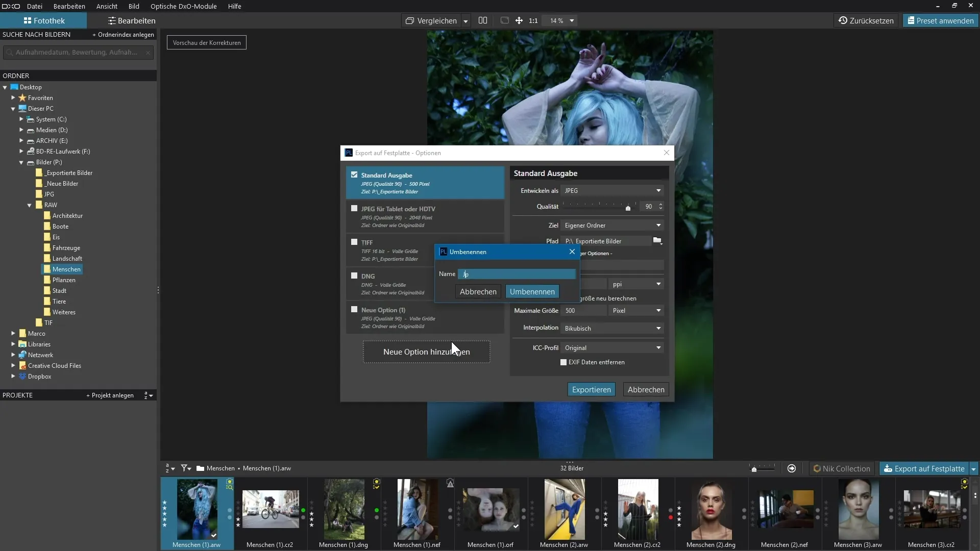The image size is (980, 551).
Task: Open the filmstrip filter funnel icon
Action: [186, 468]
